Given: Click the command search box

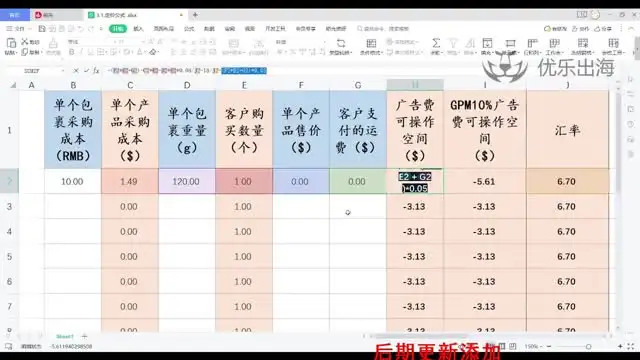Looking at the screenshot, I should click(383, 29).
